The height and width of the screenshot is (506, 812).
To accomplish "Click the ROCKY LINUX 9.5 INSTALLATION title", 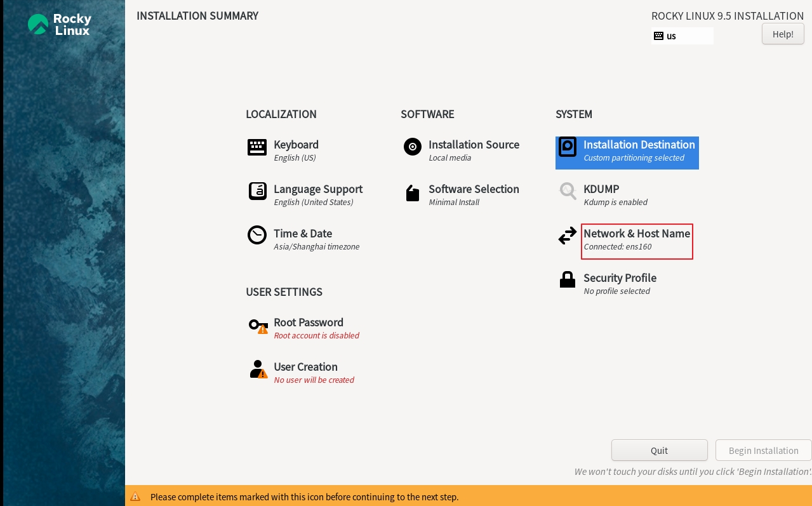I will [728, 16].
